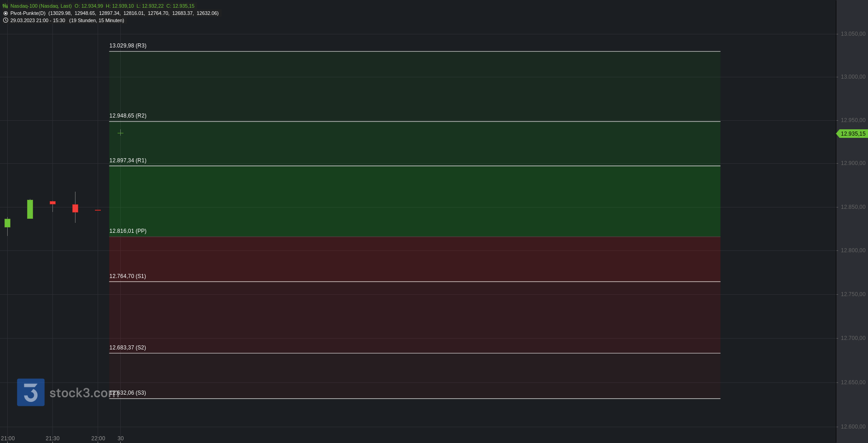Select the 13.029,98 (R3) resistance label
The image size is (868, 443).
pyautogui.click(x=128, y=46)
